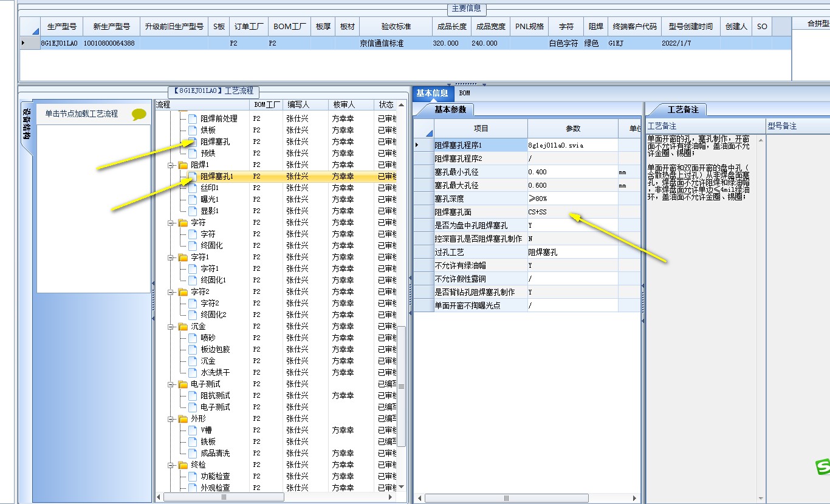
Task: Click page icon beside 丝印1
Action: coord(193,188)
